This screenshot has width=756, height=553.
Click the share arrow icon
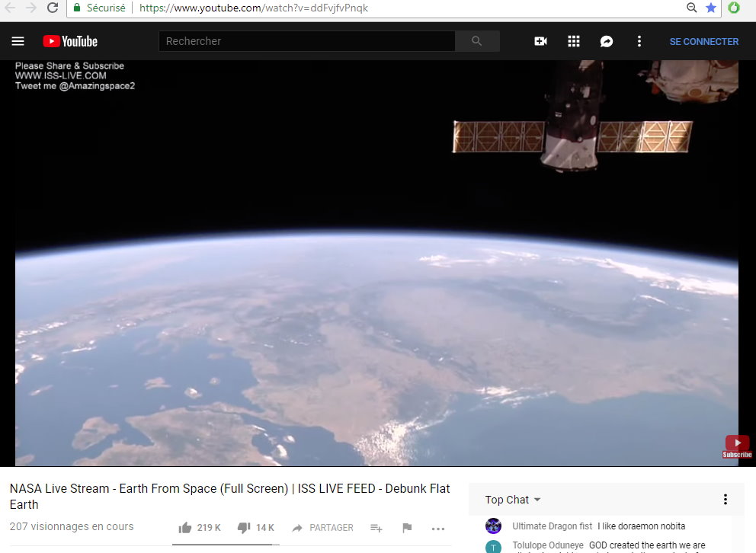[x=297, y=528]
